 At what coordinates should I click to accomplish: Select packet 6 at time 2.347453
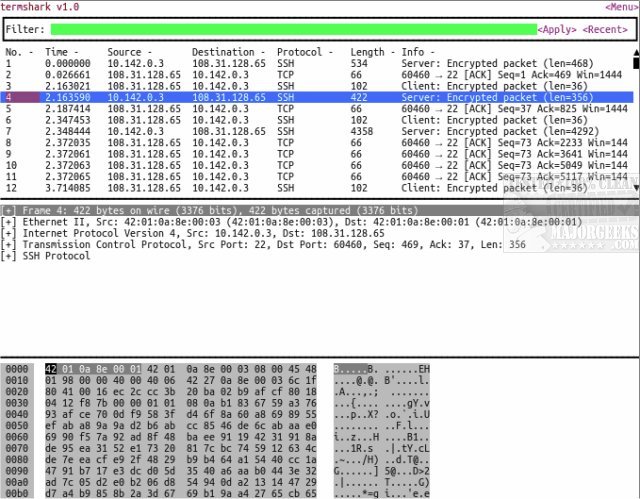pos(317,120)
